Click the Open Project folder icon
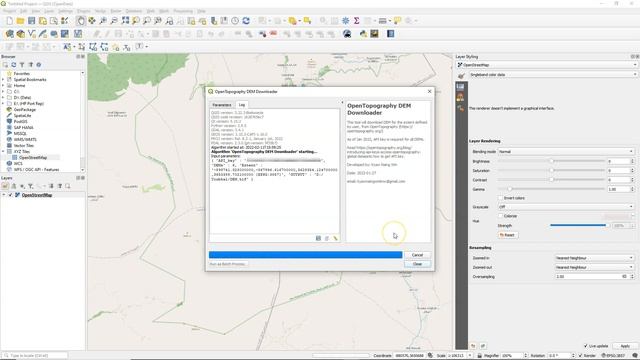The width and height of the screenshot is (640, 360). pos(20,21)
